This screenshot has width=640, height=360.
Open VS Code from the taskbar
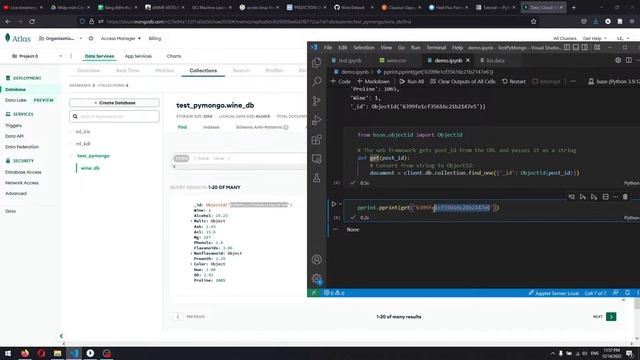74,353
